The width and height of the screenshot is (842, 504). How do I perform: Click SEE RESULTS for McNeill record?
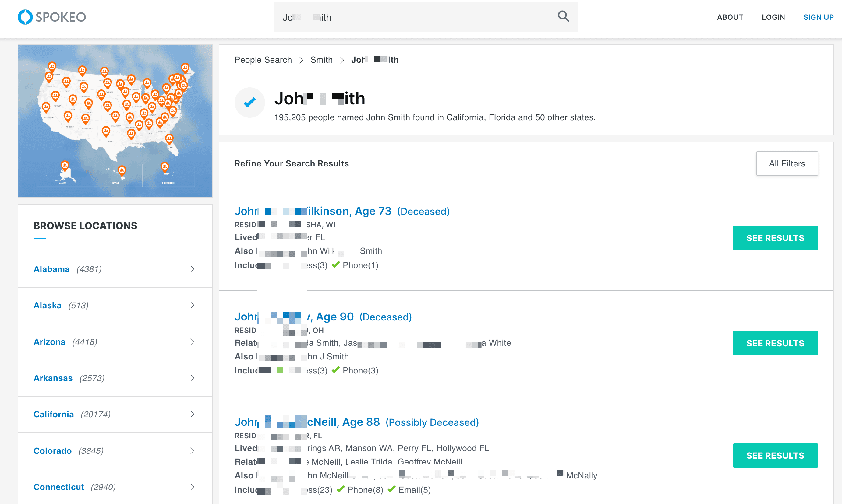(x=775, y=455)
